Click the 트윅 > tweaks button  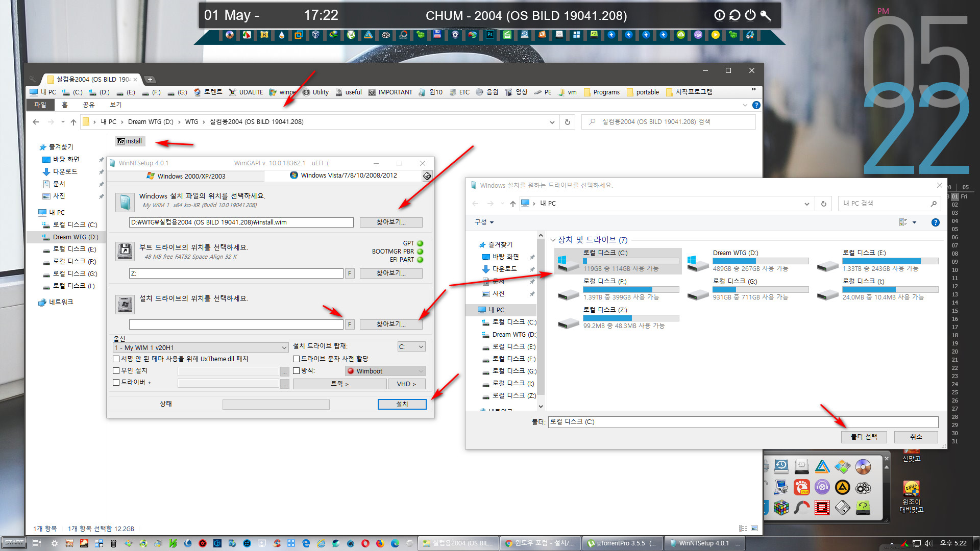[x=339, y=384]
